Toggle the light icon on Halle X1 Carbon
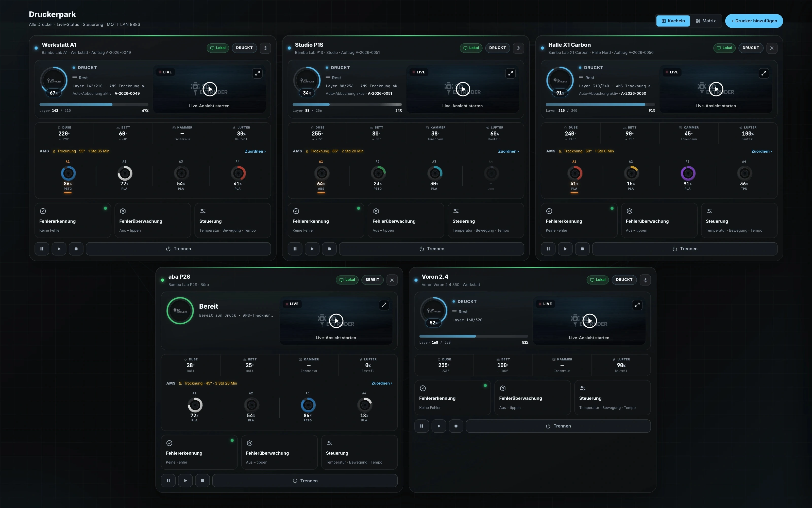Screen dimensions: 812x508 [772, 48]
